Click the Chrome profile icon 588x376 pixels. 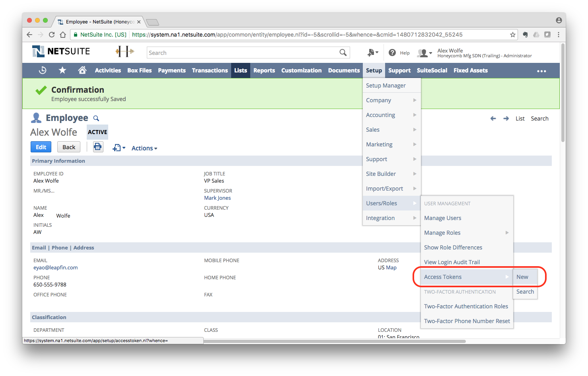coord(559,20)
